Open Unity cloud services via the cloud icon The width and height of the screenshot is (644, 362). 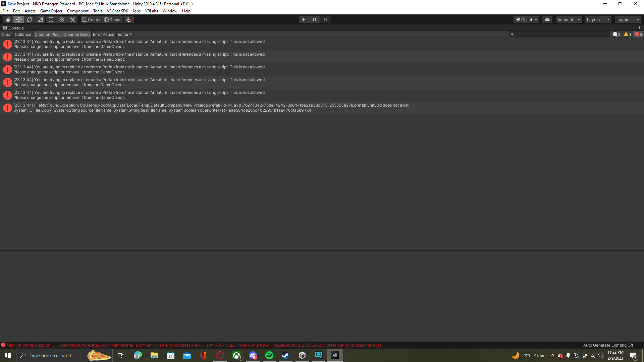(547, 19)
